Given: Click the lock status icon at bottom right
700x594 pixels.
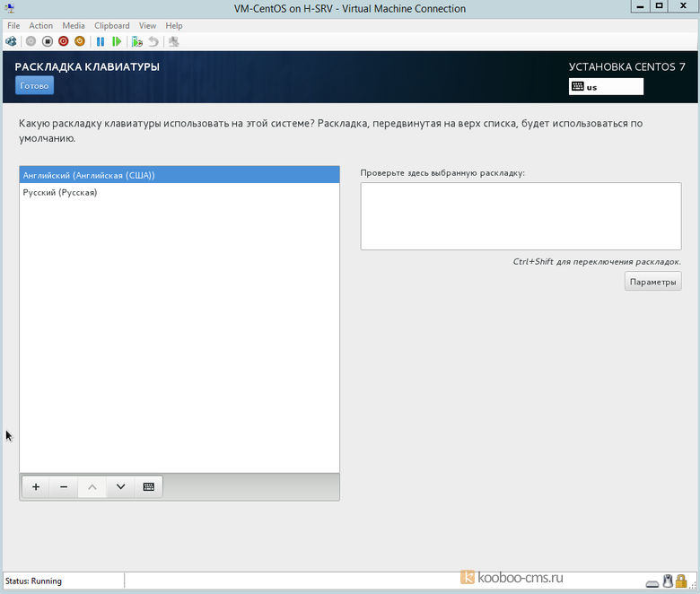Looking at the screenshot, I should pos(681,581).
